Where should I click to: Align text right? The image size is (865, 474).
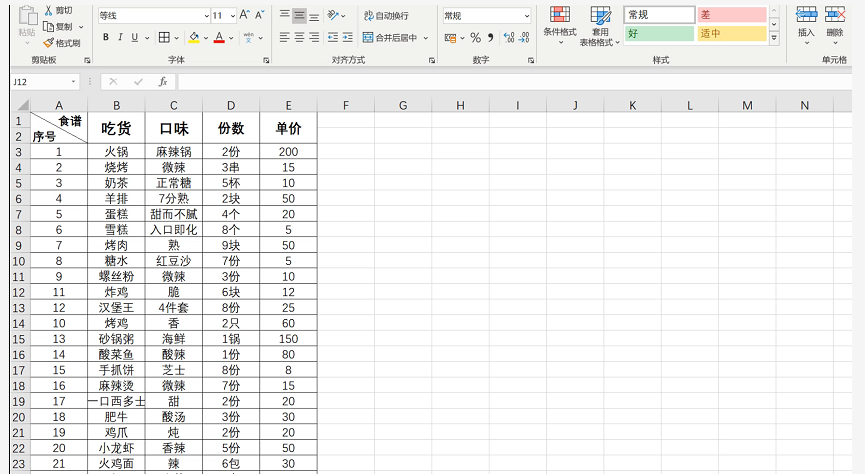(314, 38)
